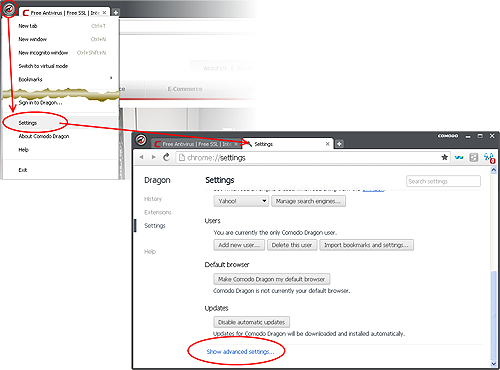The height and width of the screenshot is (370, 500).
Task: Open the extension icon with the red badge
Action: pyautogui.click(x=489, y=157)
